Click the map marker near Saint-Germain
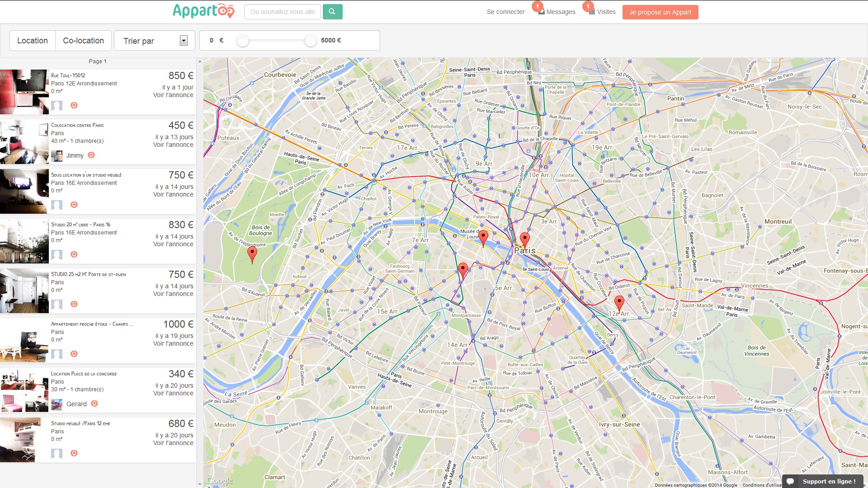This screenshot has height=488, width=868. (462, 271)
